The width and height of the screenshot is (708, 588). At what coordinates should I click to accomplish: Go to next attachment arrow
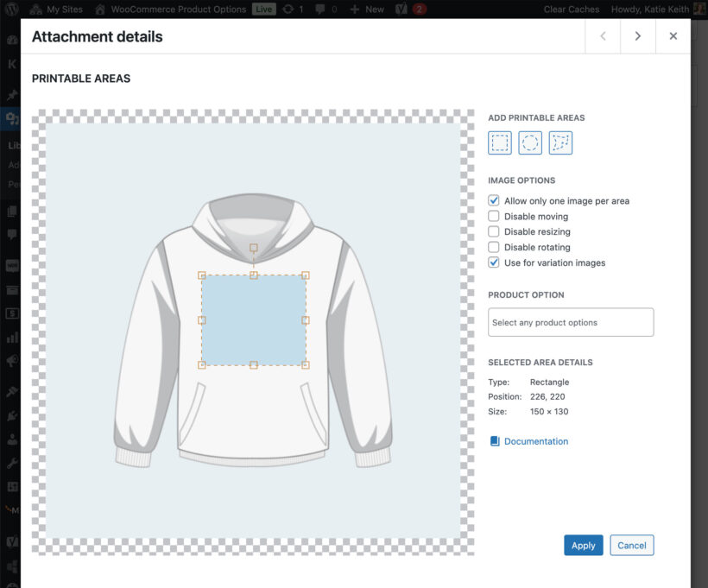click(x=637, y=36)
